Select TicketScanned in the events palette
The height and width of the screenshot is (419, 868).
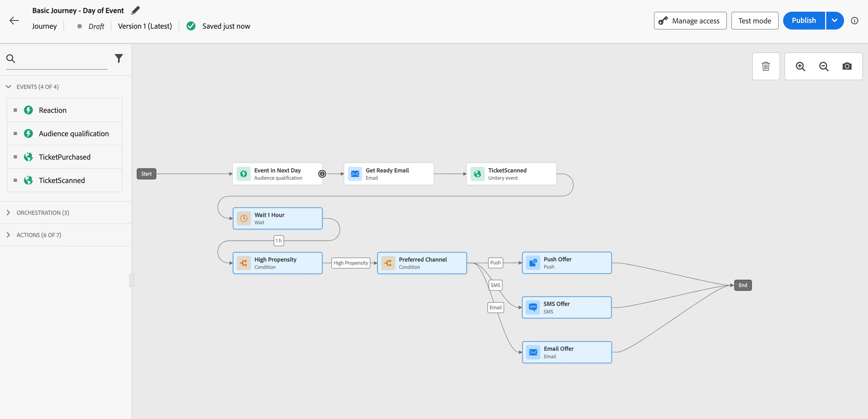tap(64, 180)
